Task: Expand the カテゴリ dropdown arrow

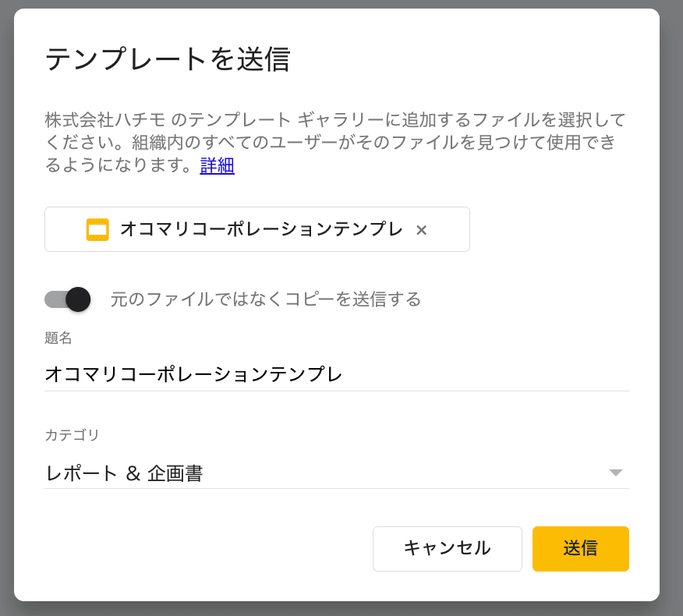Action: pyautogui.click(x=615, y=473)
